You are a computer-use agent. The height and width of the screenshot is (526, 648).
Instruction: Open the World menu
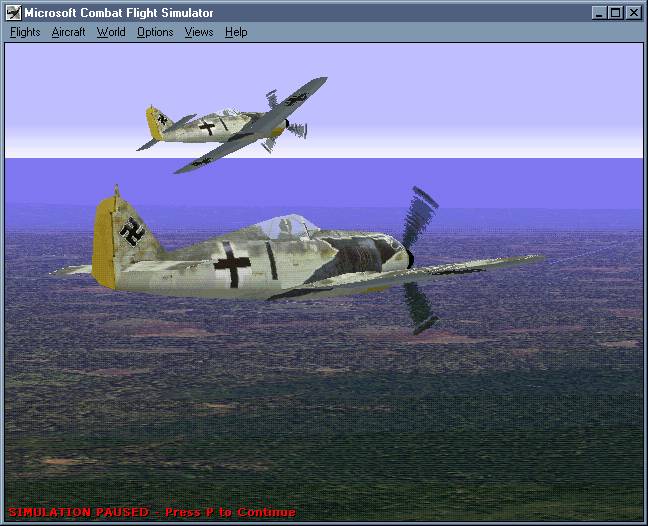point(111,32)
